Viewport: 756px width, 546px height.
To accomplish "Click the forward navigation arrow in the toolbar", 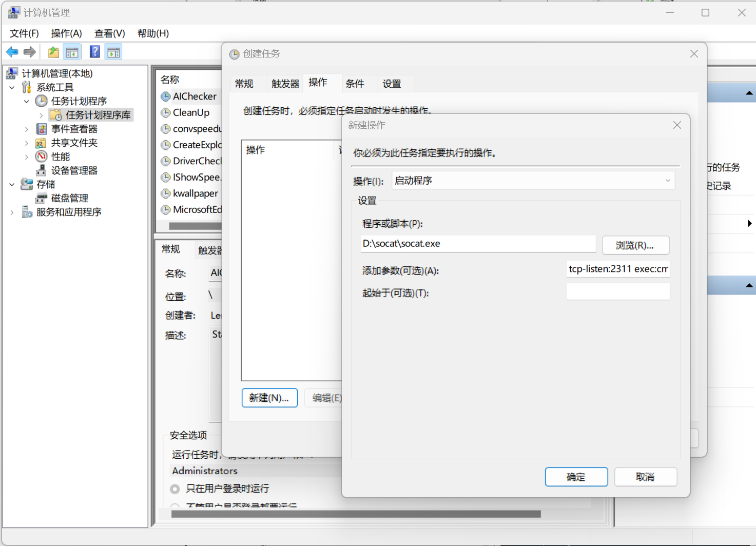I will pos(29,51).
